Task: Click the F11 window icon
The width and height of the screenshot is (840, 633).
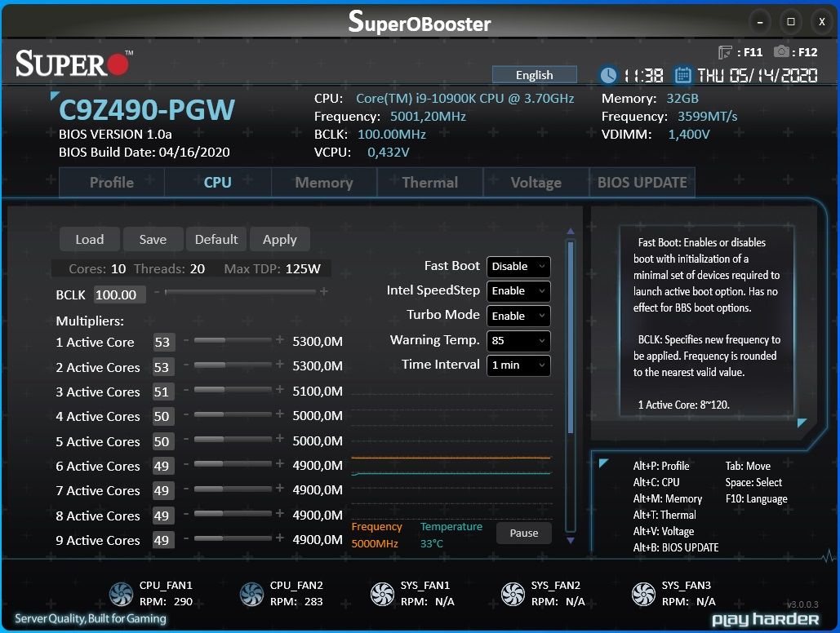Action: coord(725,52)
